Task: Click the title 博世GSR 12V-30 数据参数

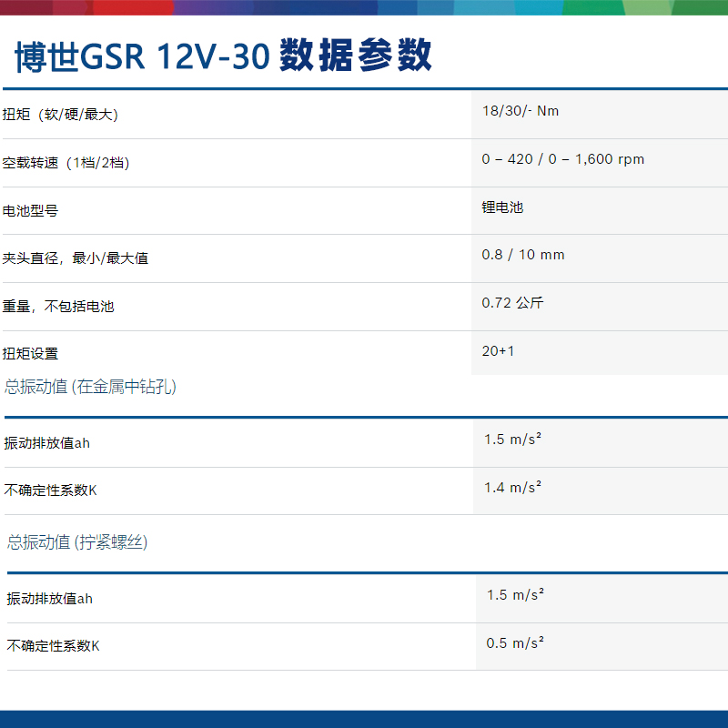Action: 223,56
